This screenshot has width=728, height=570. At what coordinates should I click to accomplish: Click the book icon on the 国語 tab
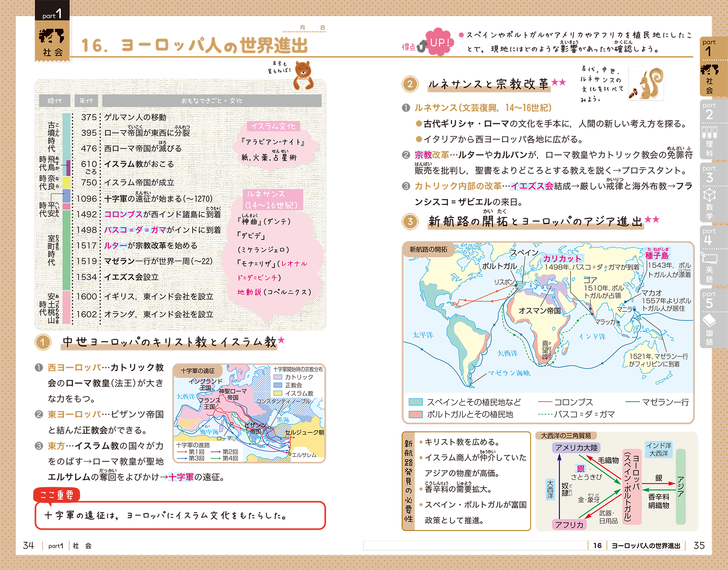click(x=709, y=321)
